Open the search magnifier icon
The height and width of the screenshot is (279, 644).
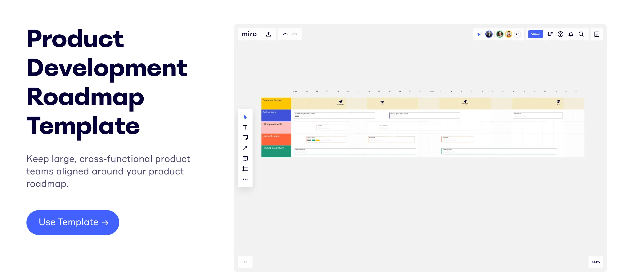[581, 34]
